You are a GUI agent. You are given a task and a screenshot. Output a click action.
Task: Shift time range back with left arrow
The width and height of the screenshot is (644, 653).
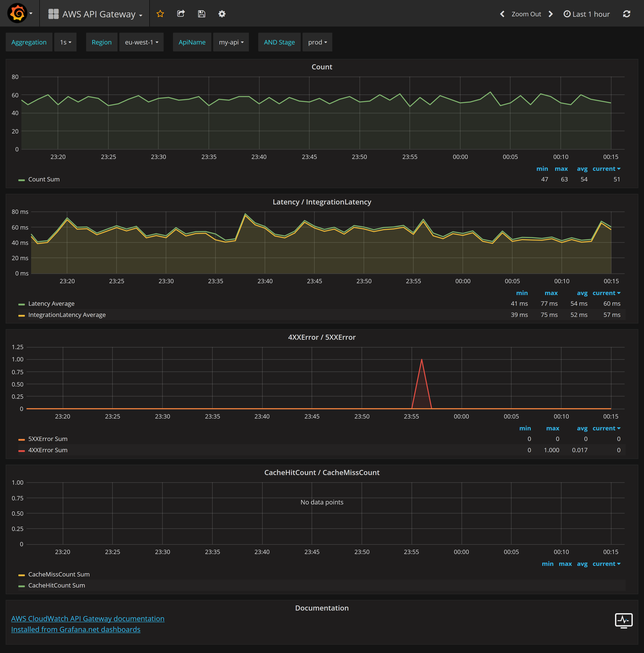coord(502,14)
